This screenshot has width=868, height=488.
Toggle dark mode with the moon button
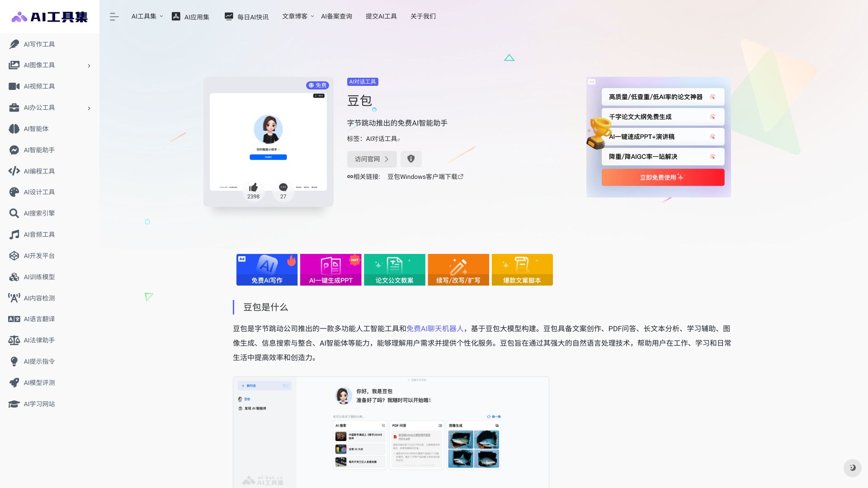(x=852, y=468)
